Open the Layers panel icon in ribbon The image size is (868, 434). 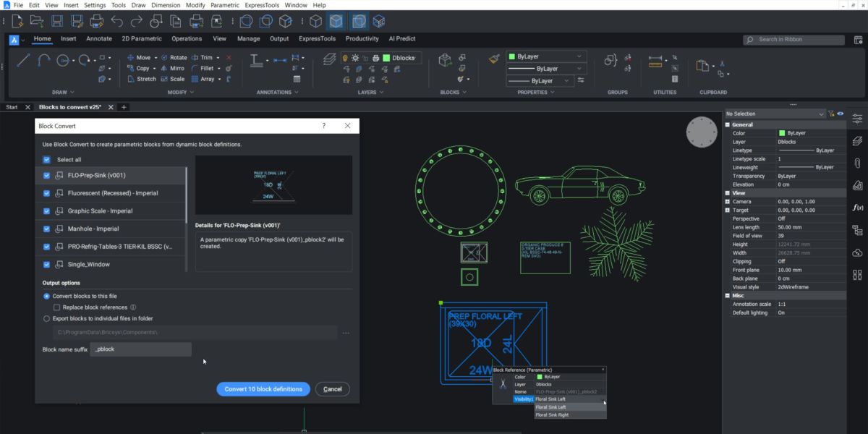point(329,60)
